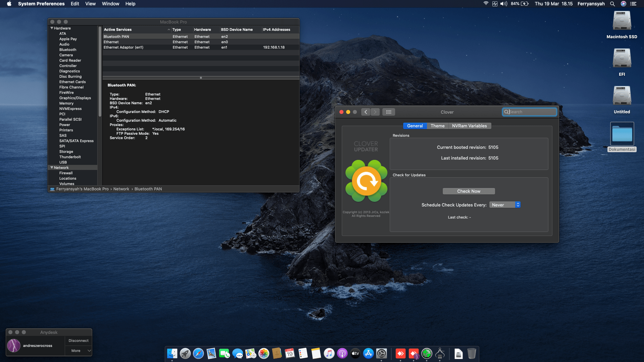Select the Dokumentasi folder on desktop
Image resolution: width=644 pixels, height=362 pixels.
click(622, 134)
